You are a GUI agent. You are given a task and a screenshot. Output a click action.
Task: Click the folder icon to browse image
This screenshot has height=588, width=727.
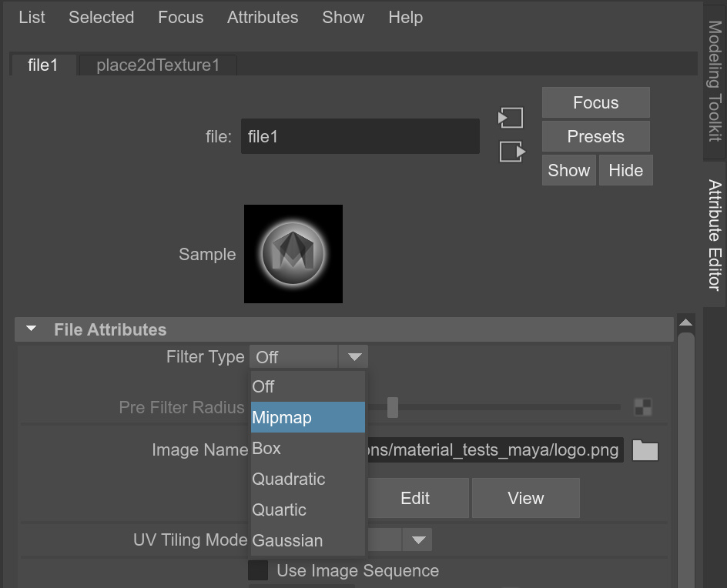[x=645, y=450]
